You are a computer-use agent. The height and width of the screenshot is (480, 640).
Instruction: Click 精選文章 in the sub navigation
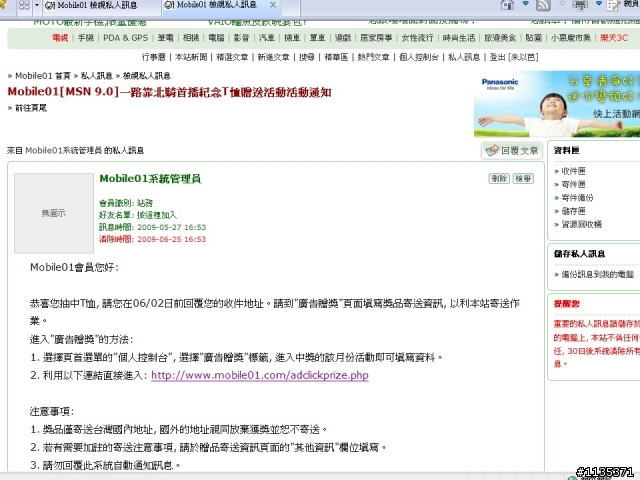(232, 57)
